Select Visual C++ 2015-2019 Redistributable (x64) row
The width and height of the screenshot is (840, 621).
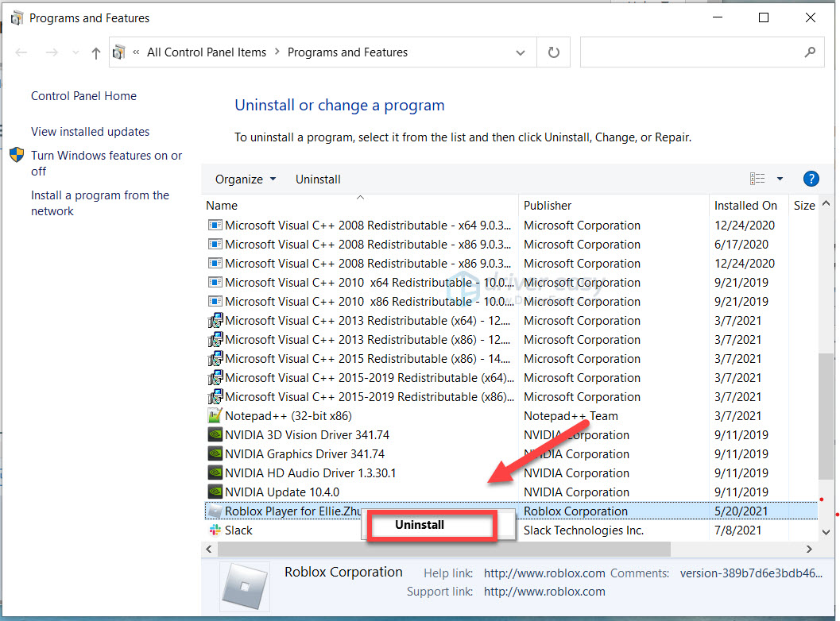(x=512, y=378)
